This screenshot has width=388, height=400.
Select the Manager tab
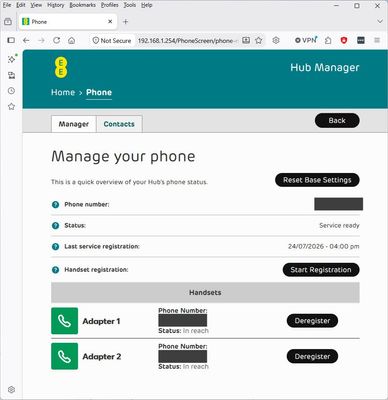[x=74, y=124]
